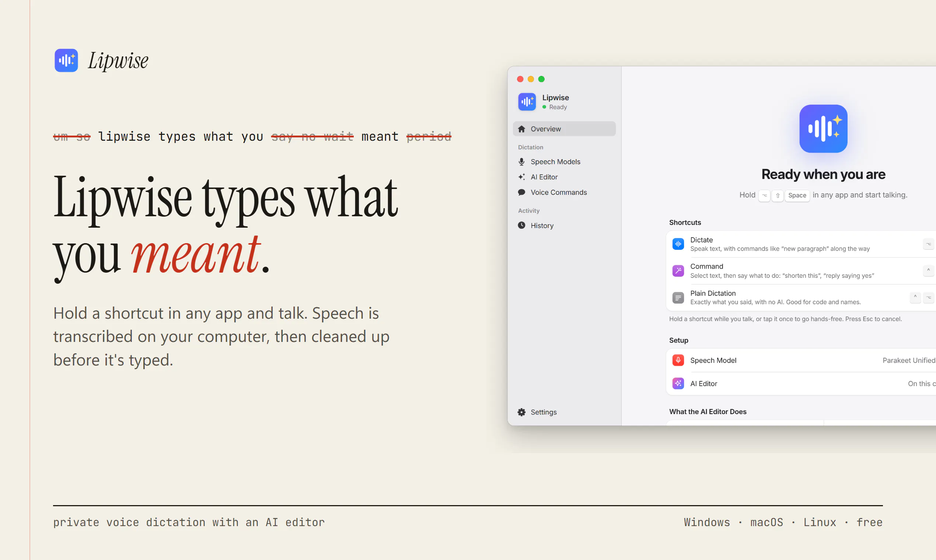The image size is (936, 560).
Task: Click the Space key cap in the hint
Action: click(797, 195)
